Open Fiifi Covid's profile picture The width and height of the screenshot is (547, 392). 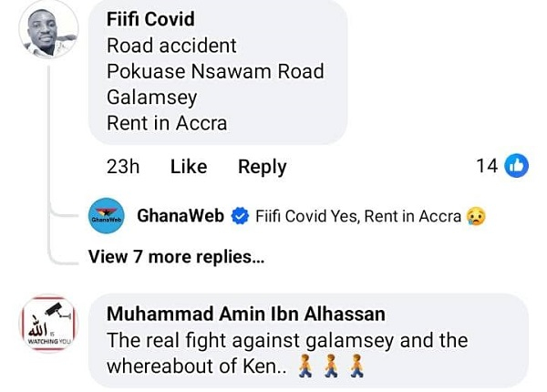(x=49, y=29)
